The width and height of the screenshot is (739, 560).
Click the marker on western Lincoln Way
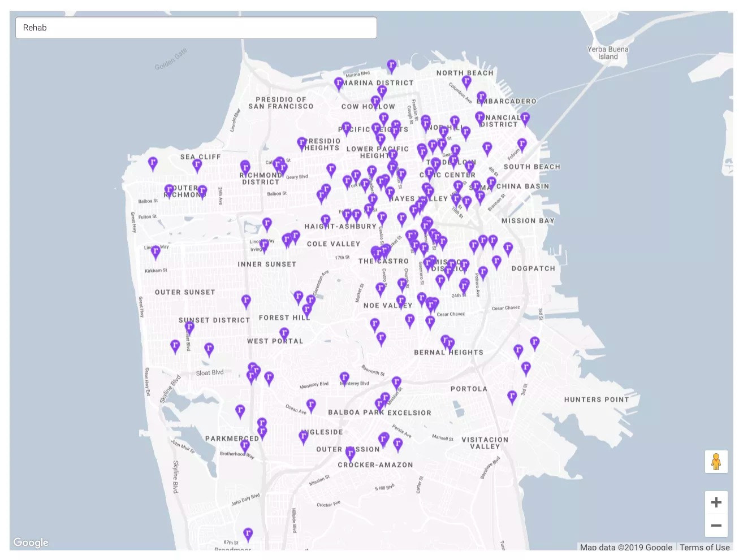(x=155, y=252)
